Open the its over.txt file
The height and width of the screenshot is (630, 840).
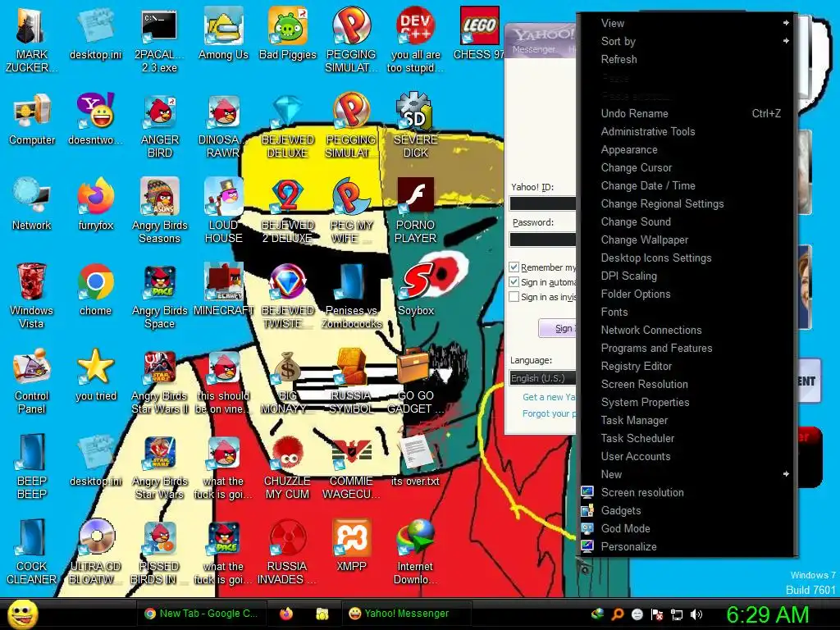416,461
